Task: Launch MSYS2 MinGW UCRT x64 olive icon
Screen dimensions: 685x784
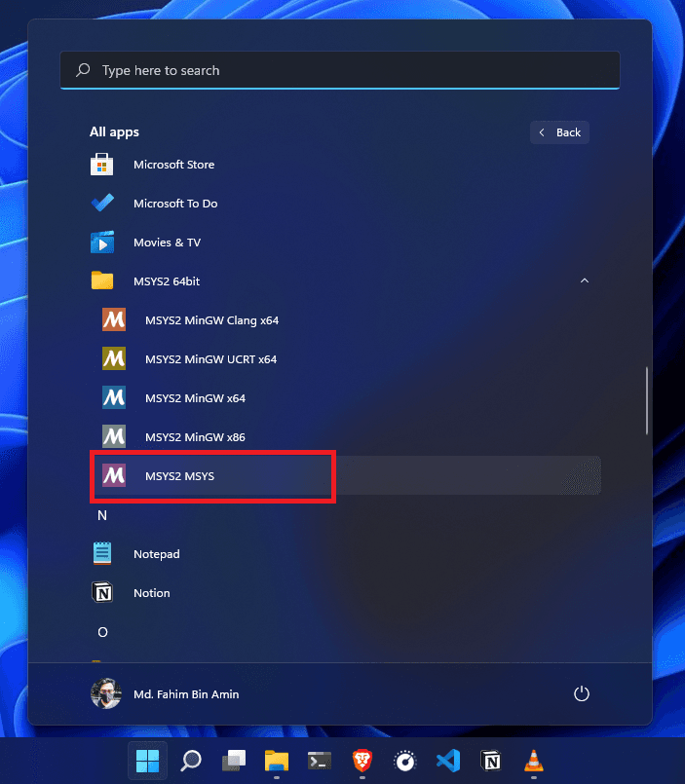Action: tap(114, 358)
